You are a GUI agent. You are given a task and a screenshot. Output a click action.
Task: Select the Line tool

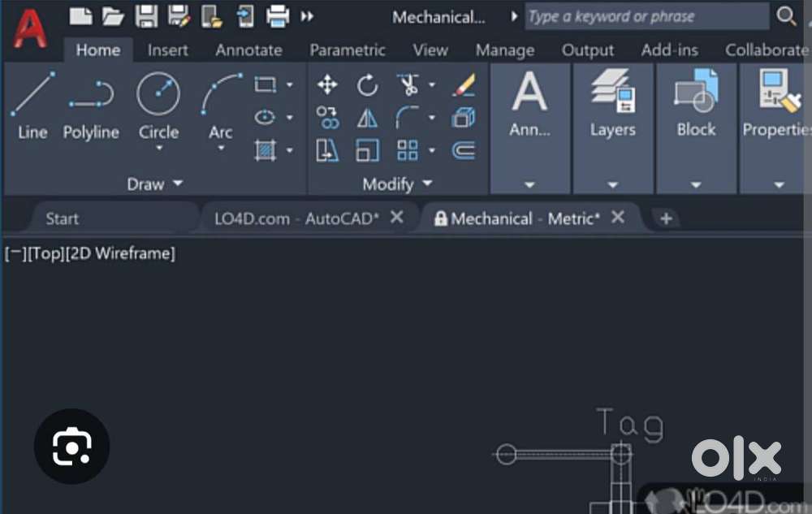tap(31, 106)
